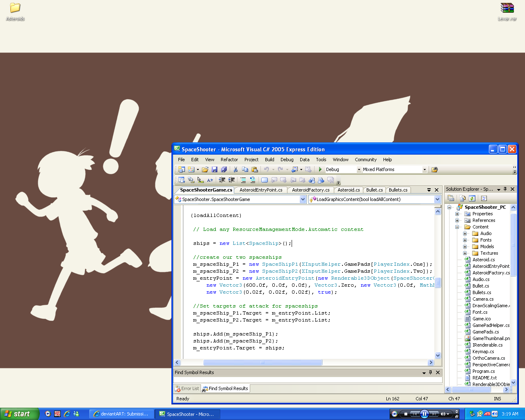Click the editor vertical scroll down arrow

pyautogui.click(x=438, y=356)
